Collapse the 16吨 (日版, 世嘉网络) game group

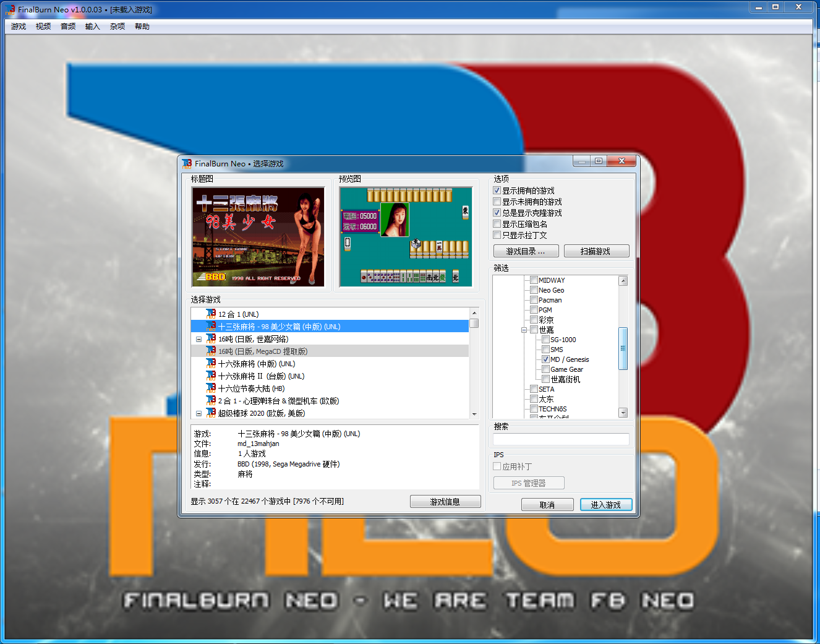pos(199,339)
